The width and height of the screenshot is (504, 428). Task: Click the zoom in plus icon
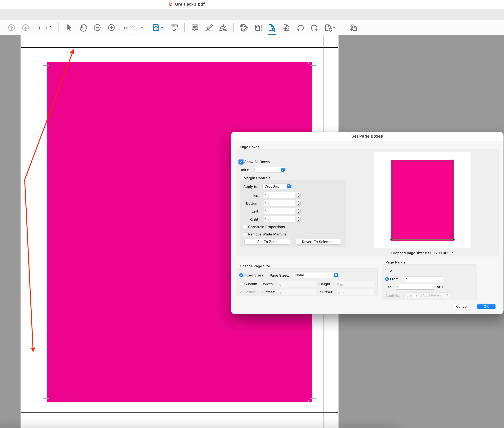(111, 28)
